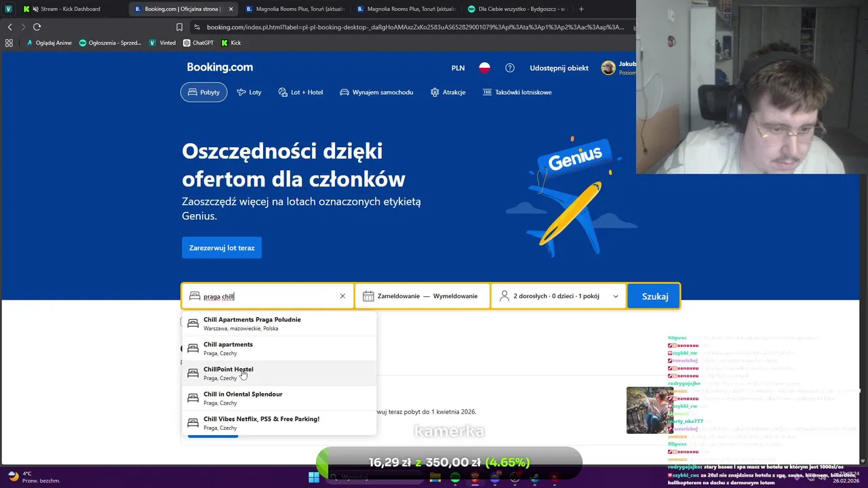Screen dimensions: 868x488
Task: Switch to the Stream - Kick Dashboard tab
Action: point(73,9)
